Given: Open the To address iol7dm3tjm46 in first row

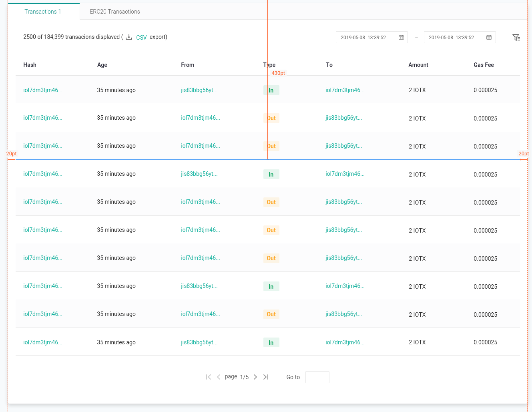Looking at the screenshot, I should point(344,90).
